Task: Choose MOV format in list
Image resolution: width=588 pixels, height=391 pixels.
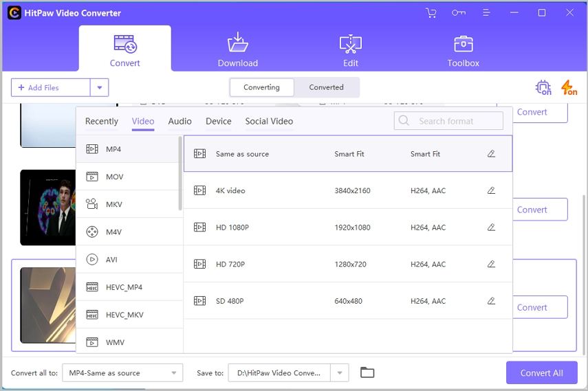Action: (x=128, y=177)
